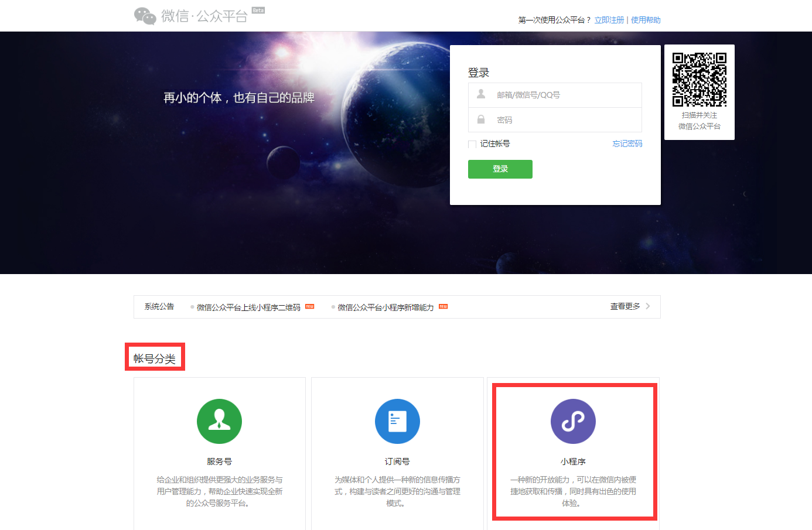
Task: Select the 订阅号 card title
Action: tap(397, 461)
